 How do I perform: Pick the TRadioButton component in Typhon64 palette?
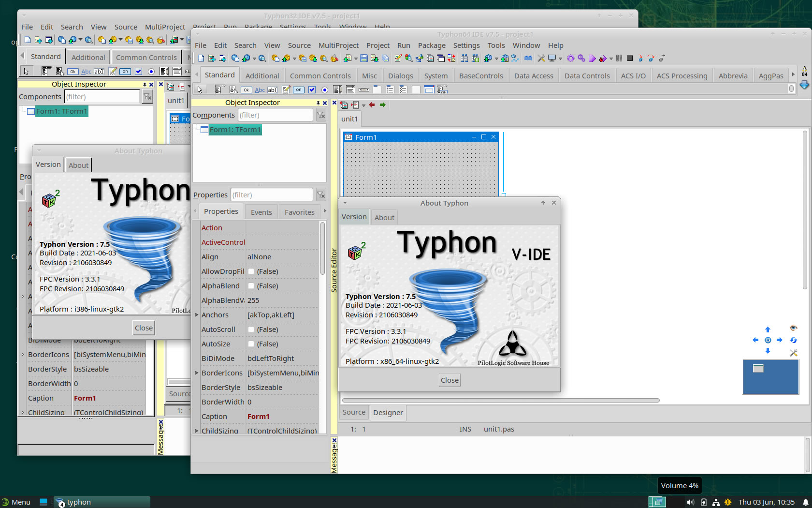(325, 90)
